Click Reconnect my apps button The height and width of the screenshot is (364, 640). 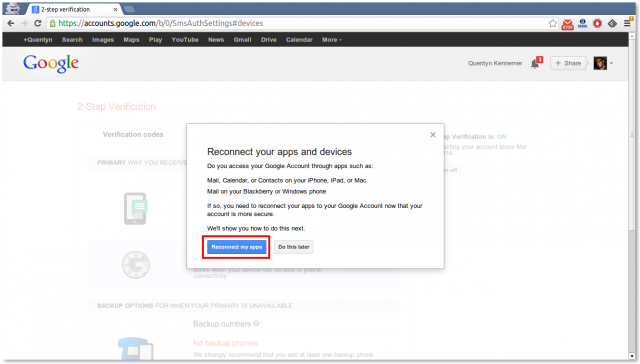(x=237, y=247)
